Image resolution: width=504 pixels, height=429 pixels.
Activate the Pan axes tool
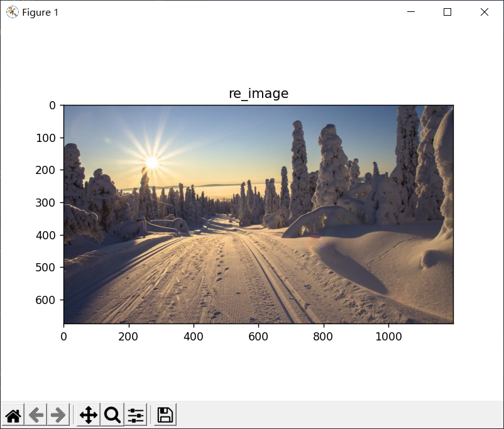tap(89, 415)
